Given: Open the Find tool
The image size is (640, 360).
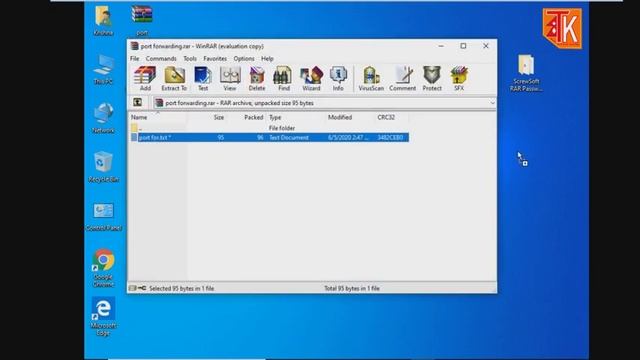Looking at the screenshot, I should [x=284, y=78].
